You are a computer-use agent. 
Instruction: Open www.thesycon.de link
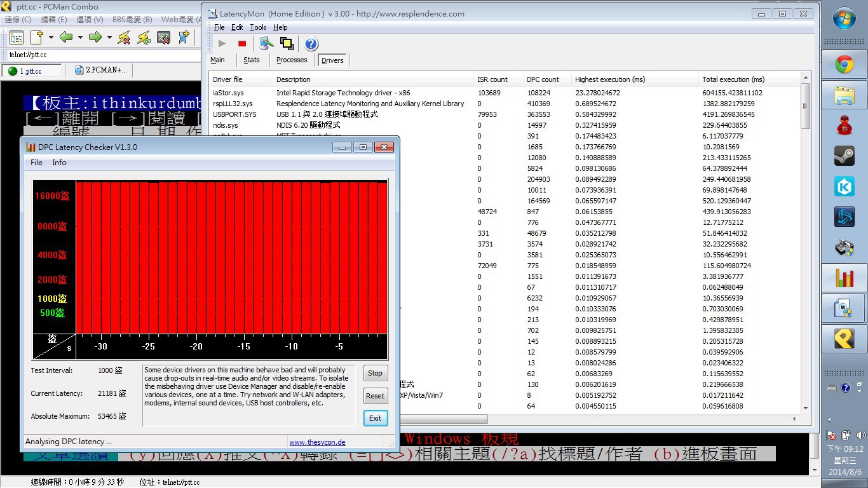[x=317, y=442]
